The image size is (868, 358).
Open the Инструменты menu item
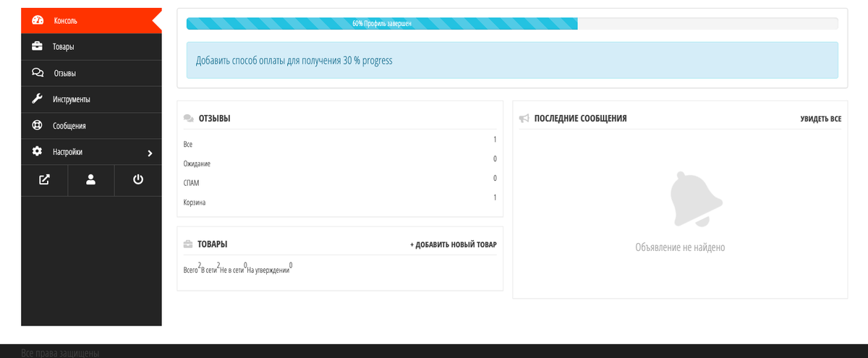pos(91,99)
